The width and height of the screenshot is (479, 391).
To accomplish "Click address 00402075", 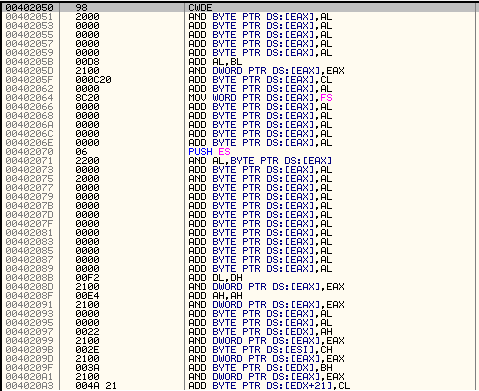I will tap(29, 179).
